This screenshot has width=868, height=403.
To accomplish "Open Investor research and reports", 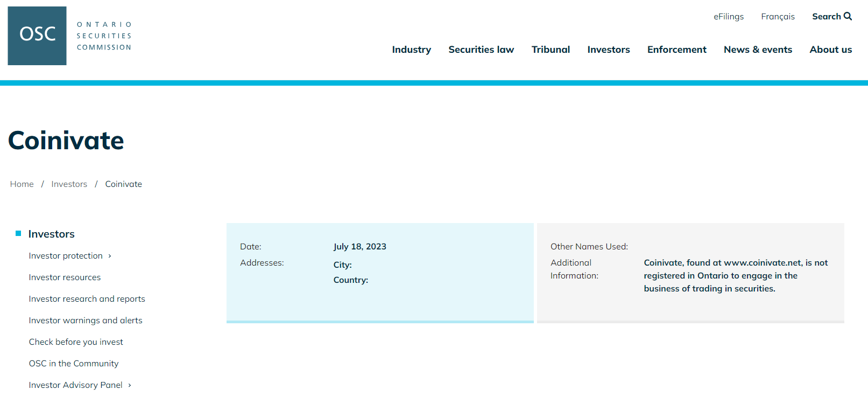I will pos(87,299).
